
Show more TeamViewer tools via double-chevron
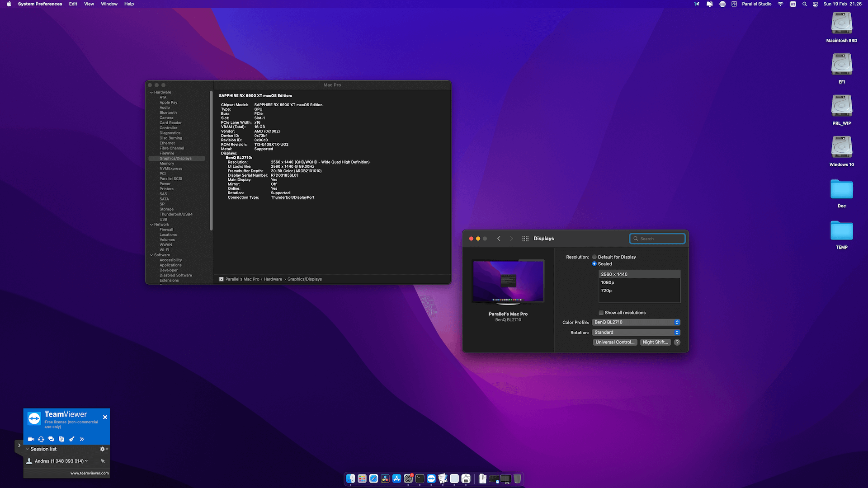coord(82,439)
